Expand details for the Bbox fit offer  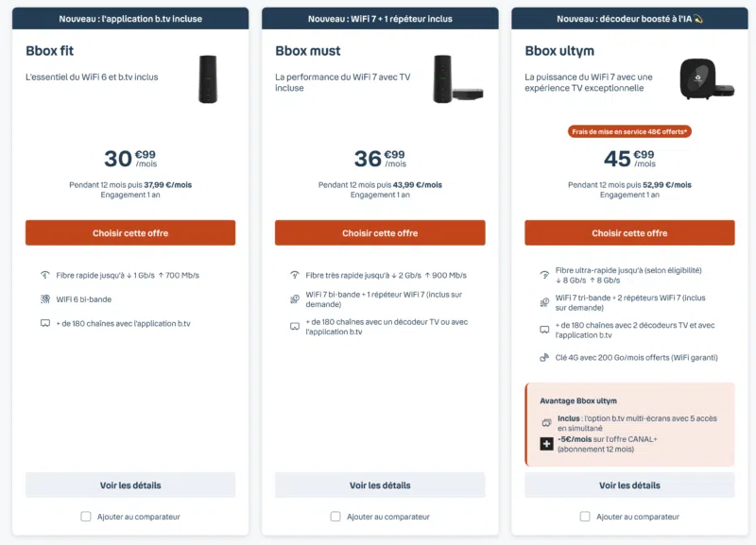pyautogui.click(x=130, y=485)
